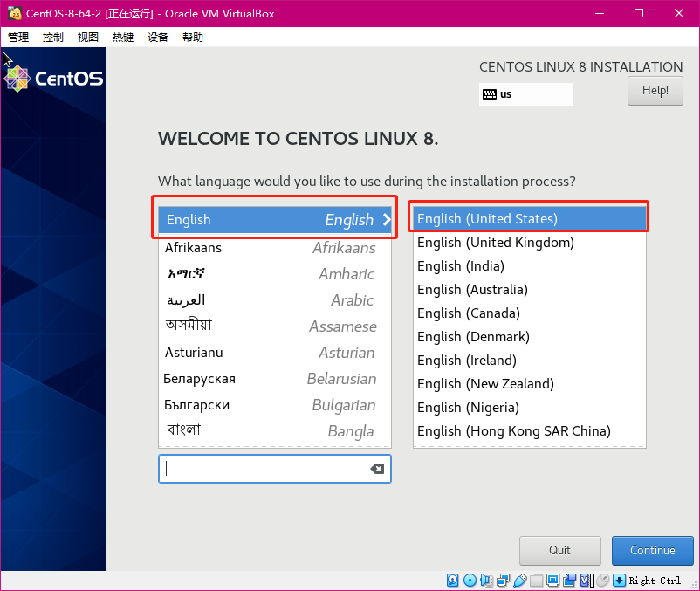This screenshot has width=700, height=591.
Task: Select Arabic in the language list
Action: tap(275, 300)
